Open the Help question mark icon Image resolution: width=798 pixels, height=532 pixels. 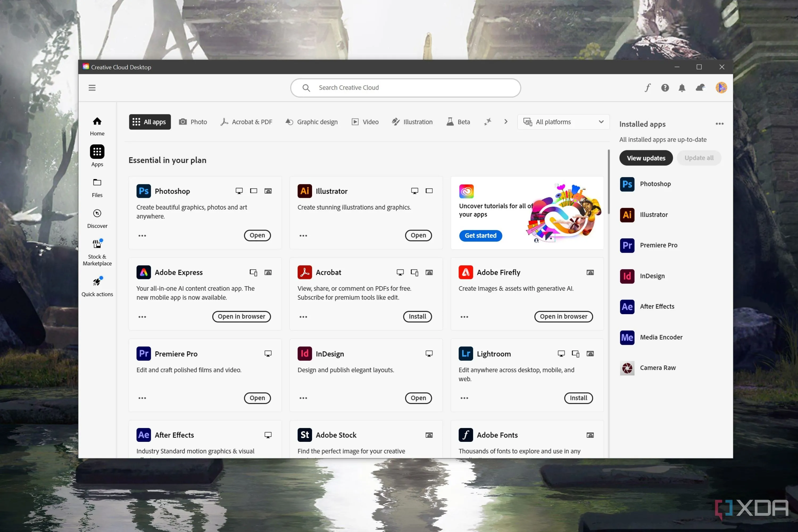(665, 88)
